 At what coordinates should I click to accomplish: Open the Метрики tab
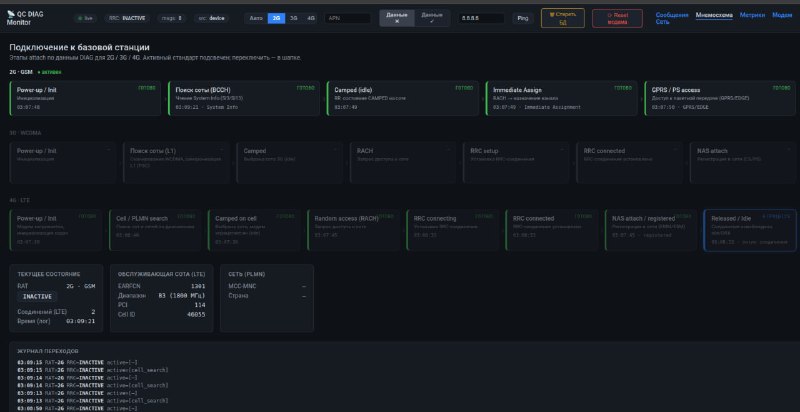753,15
